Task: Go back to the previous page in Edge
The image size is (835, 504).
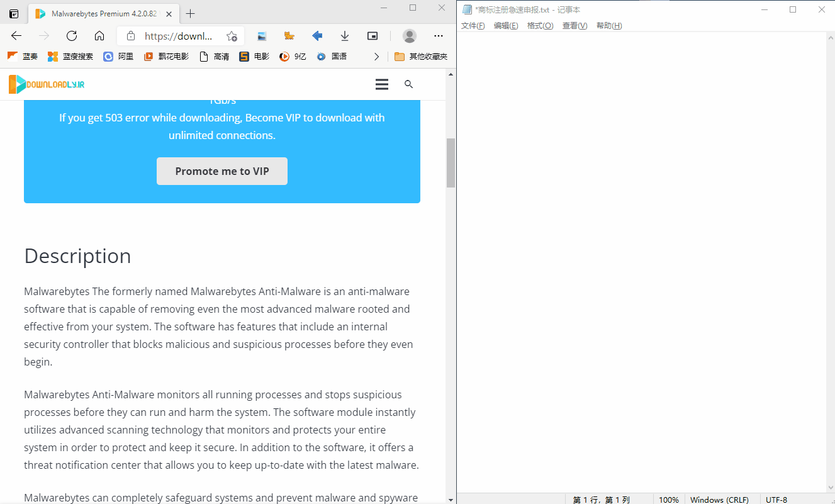Action: pyautogui.click(x=16, y=36)
